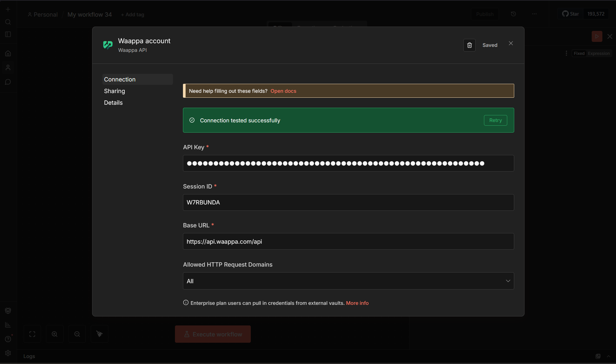Image resolution: width=616 pixels, height=364 pixels.
Task: Zoom in on the canvas
Action: pos(55,334)
